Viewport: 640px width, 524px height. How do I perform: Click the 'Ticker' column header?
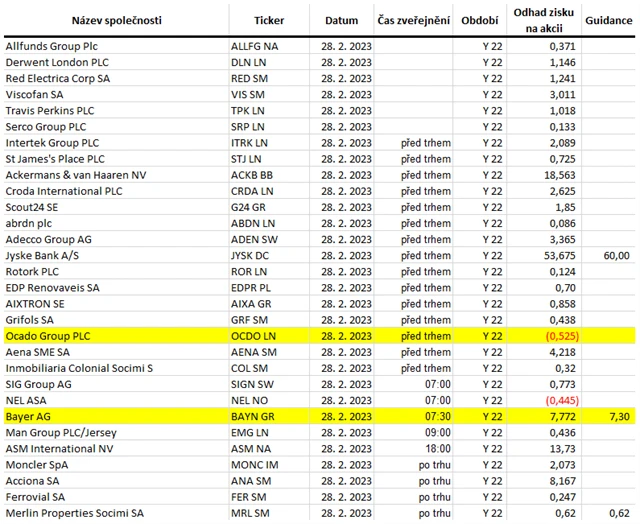(269, 20)
